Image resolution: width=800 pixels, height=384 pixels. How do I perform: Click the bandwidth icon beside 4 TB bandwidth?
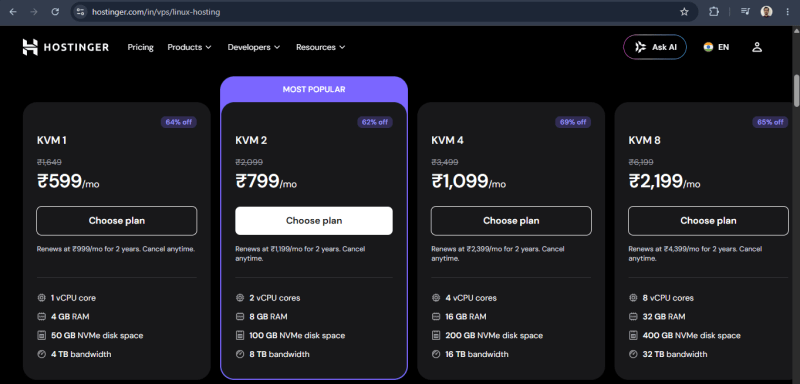pyautogui.click(x=41, y=354)
